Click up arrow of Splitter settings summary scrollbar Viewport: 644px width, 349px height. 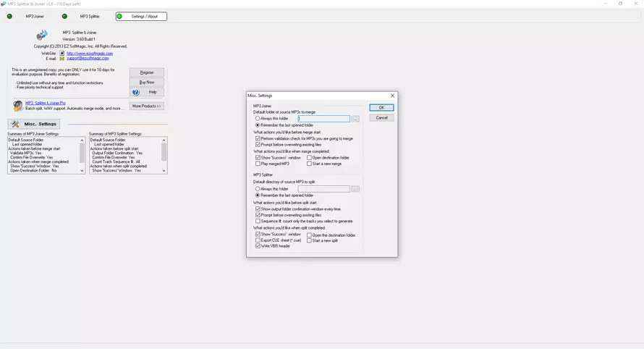164,140
